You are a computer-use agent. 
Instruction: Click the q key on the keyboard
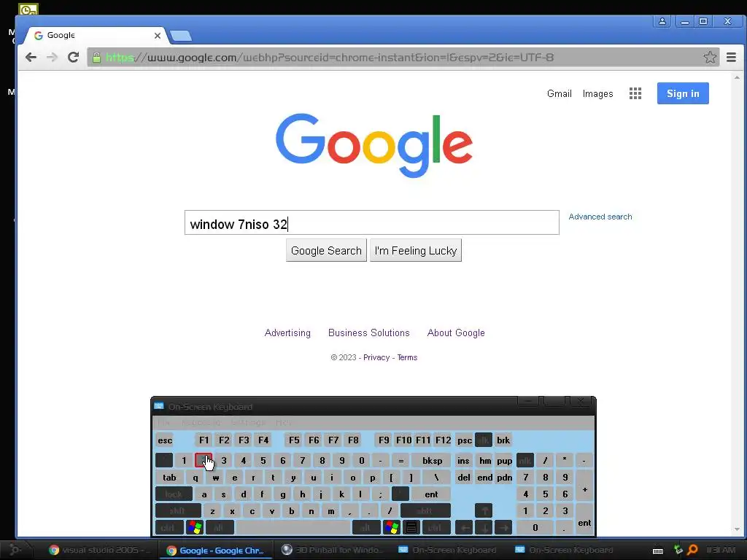(196, 478)
